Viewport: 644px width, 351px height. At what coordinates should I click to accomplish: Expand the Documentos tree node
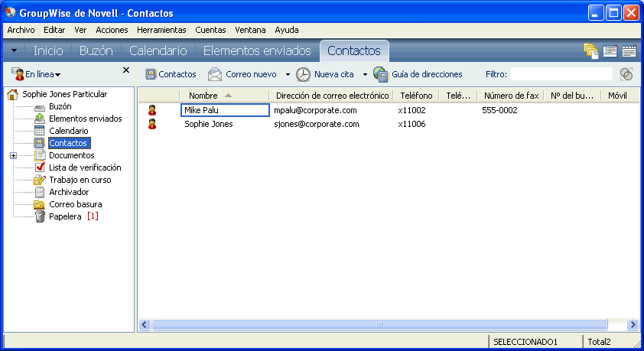click(14, 155)
